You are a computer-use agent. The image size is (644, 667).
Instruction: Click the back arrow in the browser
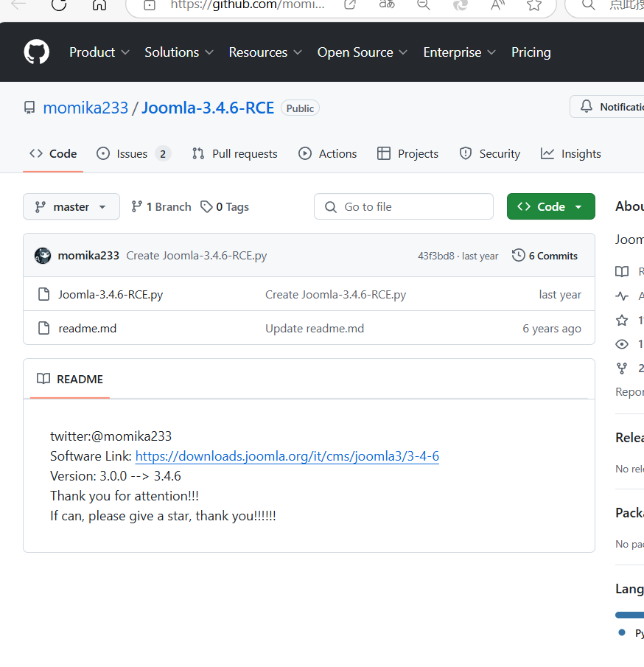[x=18, y=4]
